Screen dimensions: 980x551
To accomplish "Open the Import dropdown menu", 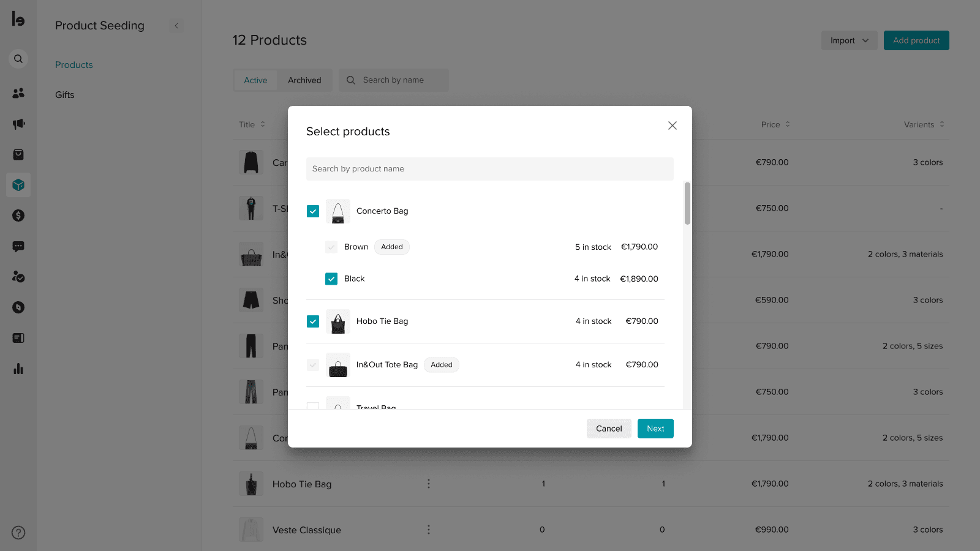I will [x=849, y=40].
